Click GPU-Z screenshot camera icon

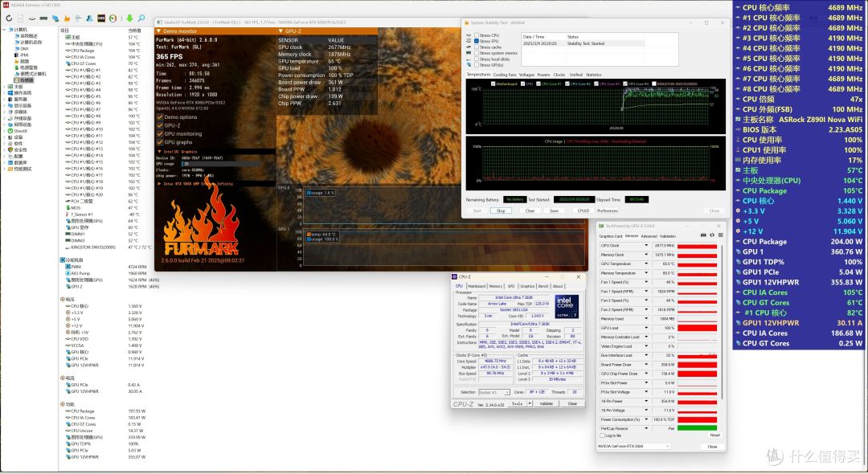(x=703, y=235)
